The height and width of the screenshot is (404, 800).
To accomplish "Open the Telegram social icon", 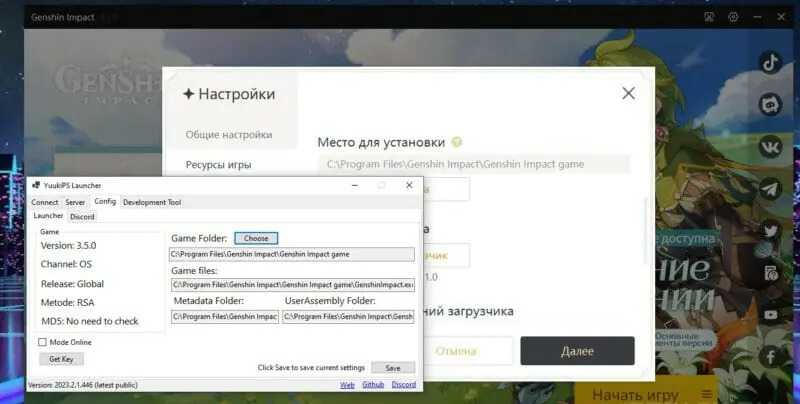I will pos(770,189).
